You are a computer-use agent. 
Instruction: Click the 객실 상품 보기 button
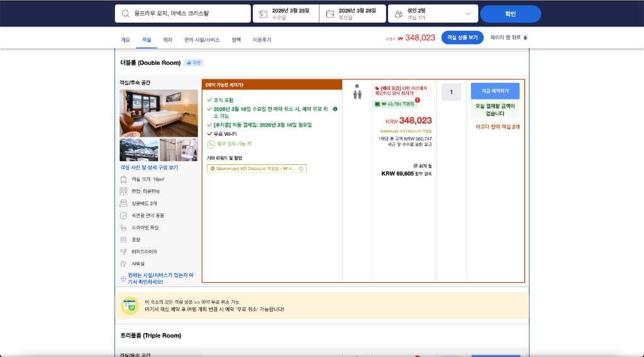[x=462, y=38]
